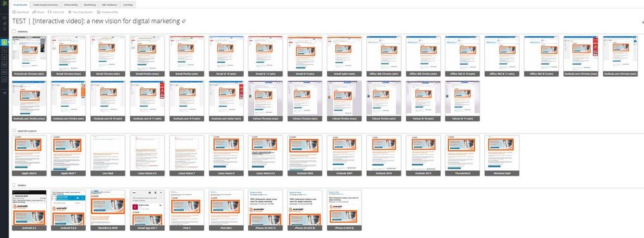The width and height of the screenshot is (644, 238).
Task: Click the tag icon beside the email title
Action: pos(184,21)
